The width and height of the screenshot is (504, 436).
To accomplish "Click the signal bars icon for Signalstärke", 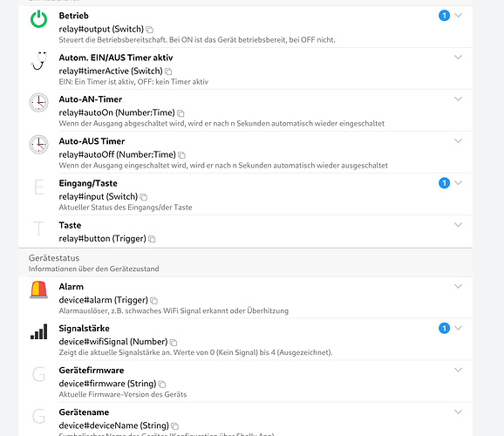I will pyautogui.click(x=39, y=331).
